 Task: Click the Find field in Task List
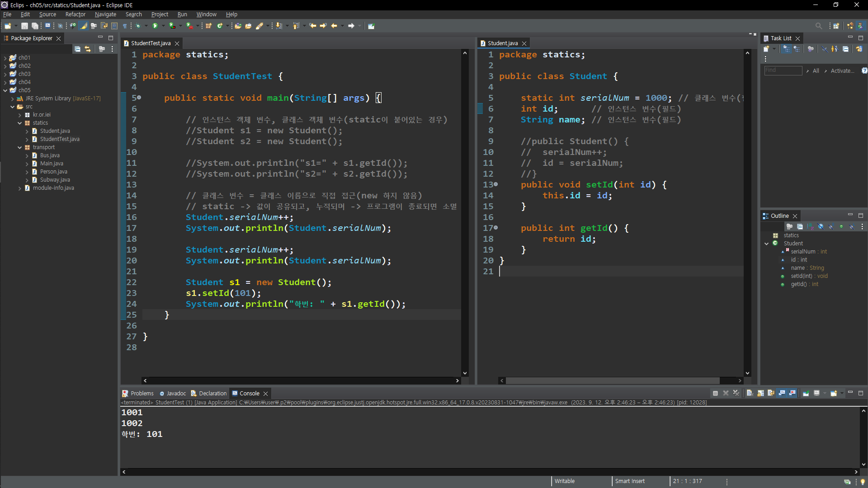point(783,70)
